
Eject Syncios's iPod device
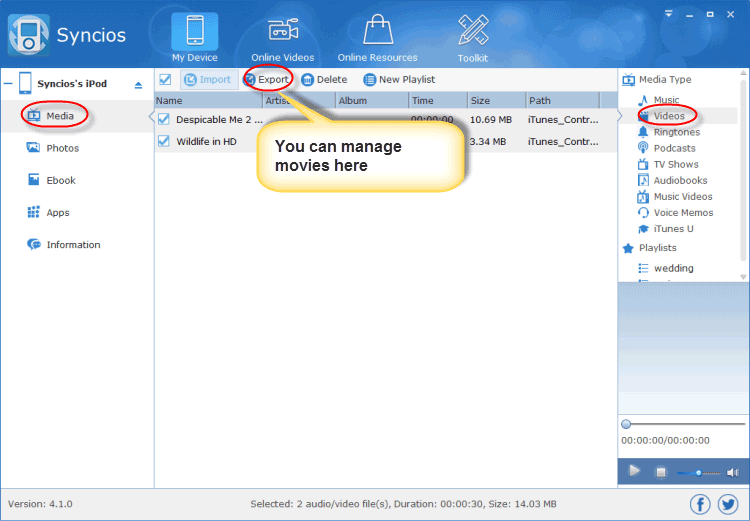pyautogui.click(x=138, y=85)
